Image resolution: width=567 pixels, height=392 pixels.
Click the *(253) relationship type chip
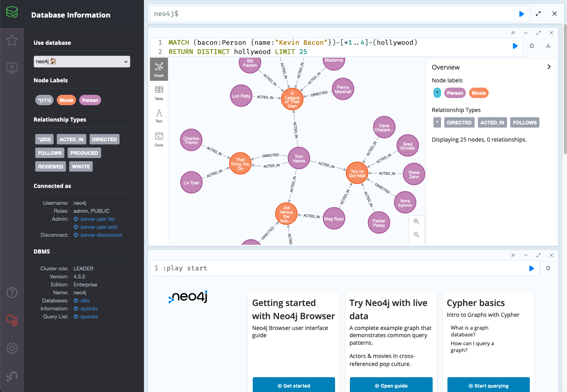pos(44,139)
